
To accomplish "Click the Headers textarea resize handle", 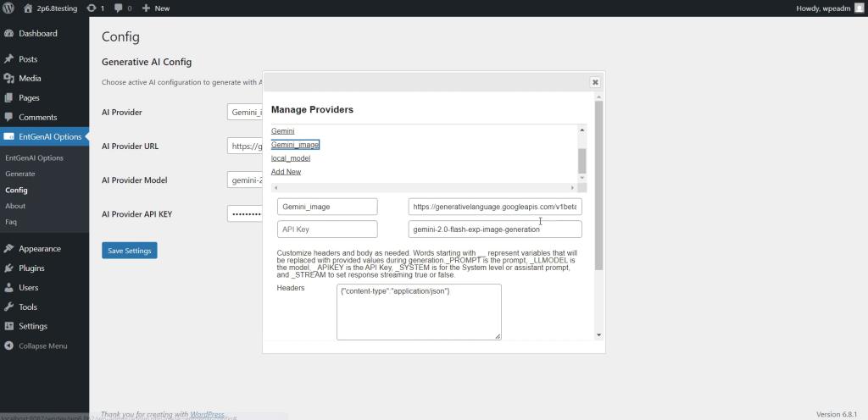I will [x=498, y=336].
